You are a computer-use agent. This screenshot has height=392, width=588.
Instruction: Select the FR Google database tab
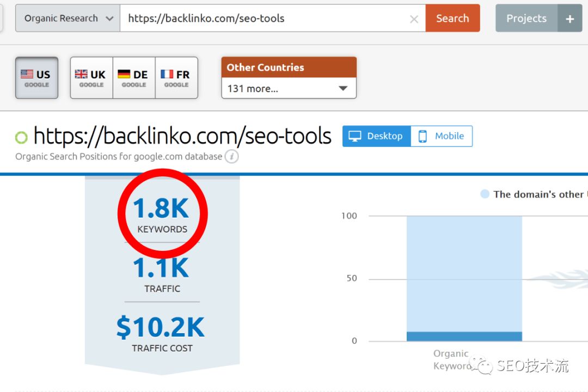176,78
